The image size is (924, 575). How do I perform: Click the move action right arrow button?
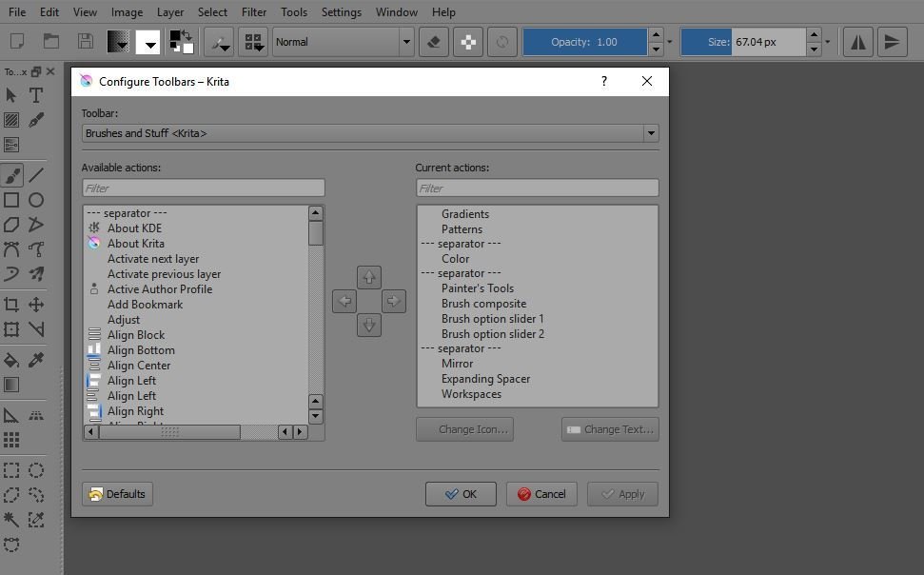[394, 302]
